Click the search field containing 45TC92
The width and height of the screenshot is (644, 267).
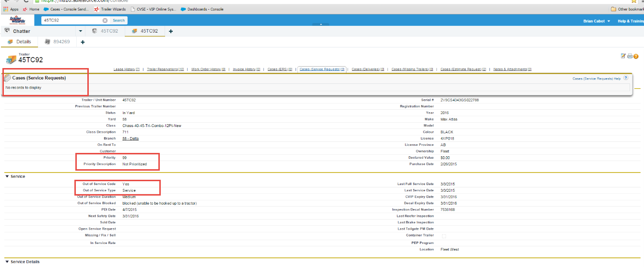click(72, 21)
